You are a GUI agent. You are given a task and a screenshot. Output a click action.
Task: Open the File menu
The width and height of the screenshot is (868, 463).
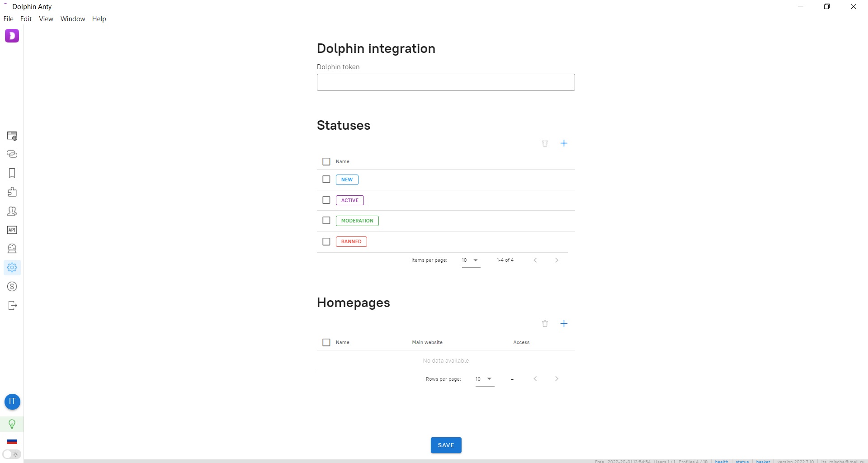(x=9, y=19)
